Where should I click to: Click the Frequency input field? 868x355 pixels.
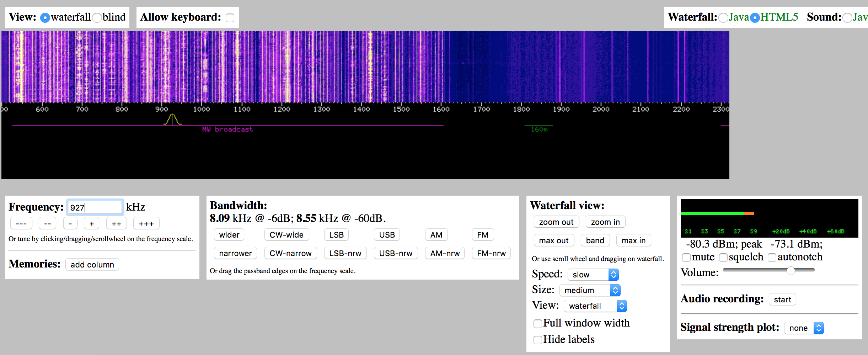click(x=95, y=207)
